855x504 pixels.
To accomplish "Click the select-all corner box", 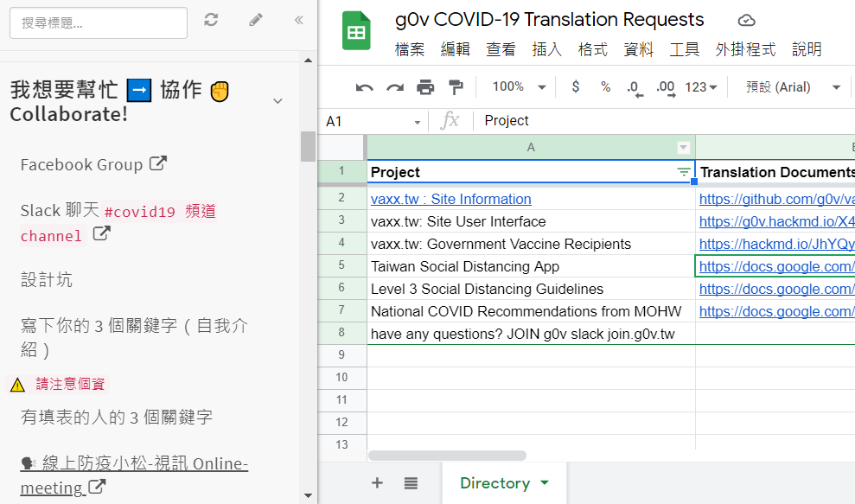I will tap(341, 147).
